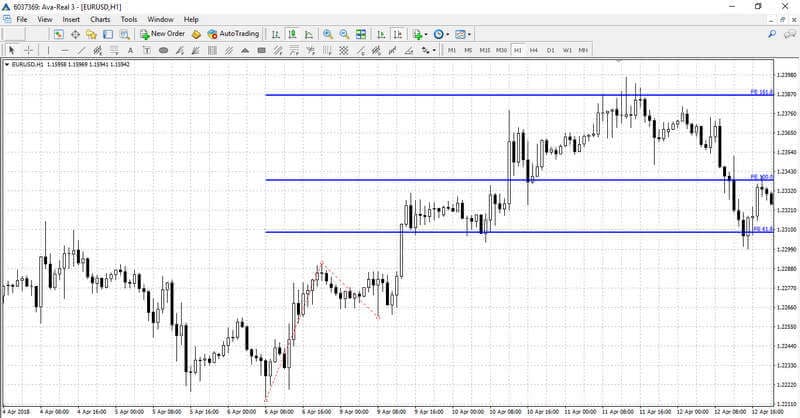Open the Window menu

pos(160,19)
